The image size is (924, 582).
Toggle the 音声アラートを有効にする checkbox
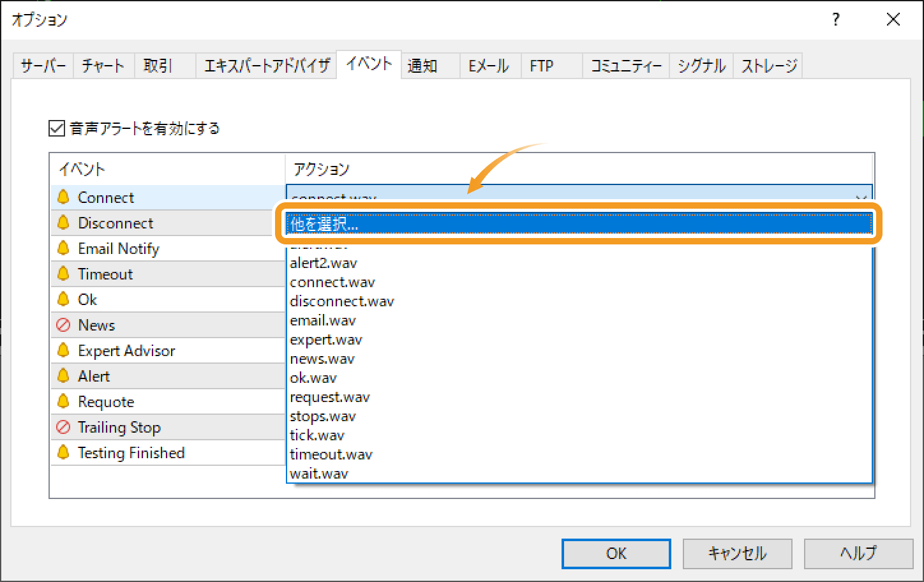coord(57,128)
